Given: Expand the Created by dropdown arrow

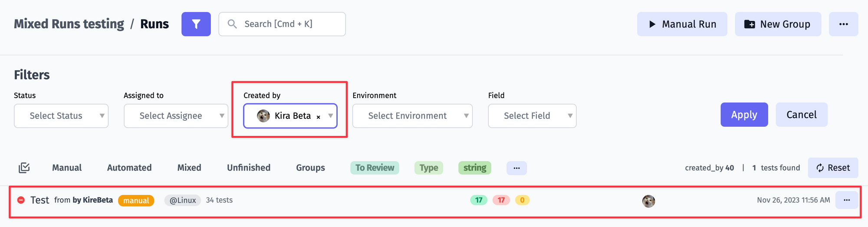Looking at the screenshot, I should [x=331, y=116].
